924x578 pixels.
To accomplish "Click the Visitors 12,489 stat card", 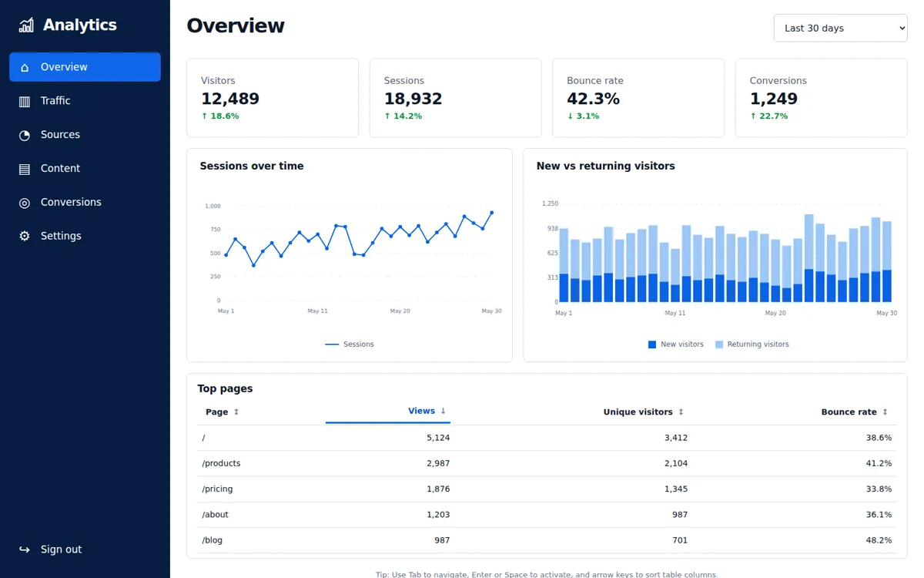I will pyautogui.click(x=273, y=98).
